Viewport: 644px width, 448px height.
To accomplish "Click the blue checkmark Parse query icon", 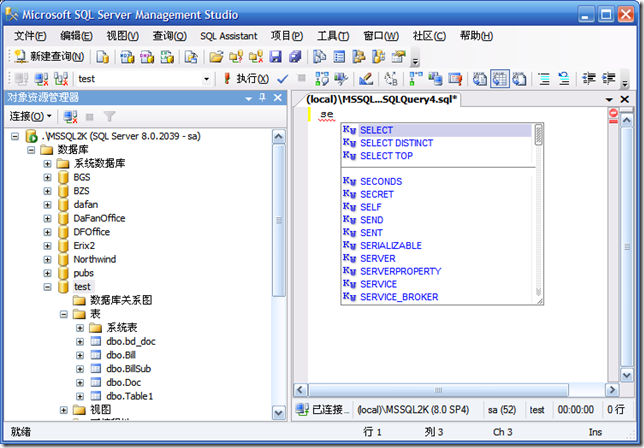I will [x=283, y=78].
